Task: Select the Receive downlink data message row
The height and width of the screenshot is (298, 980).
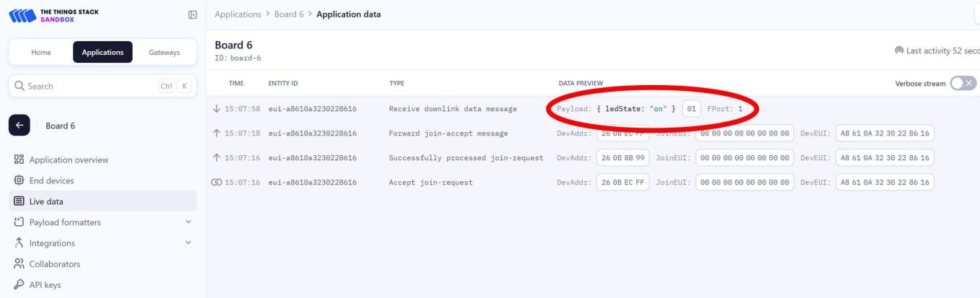Action: [x=452, y=109]
